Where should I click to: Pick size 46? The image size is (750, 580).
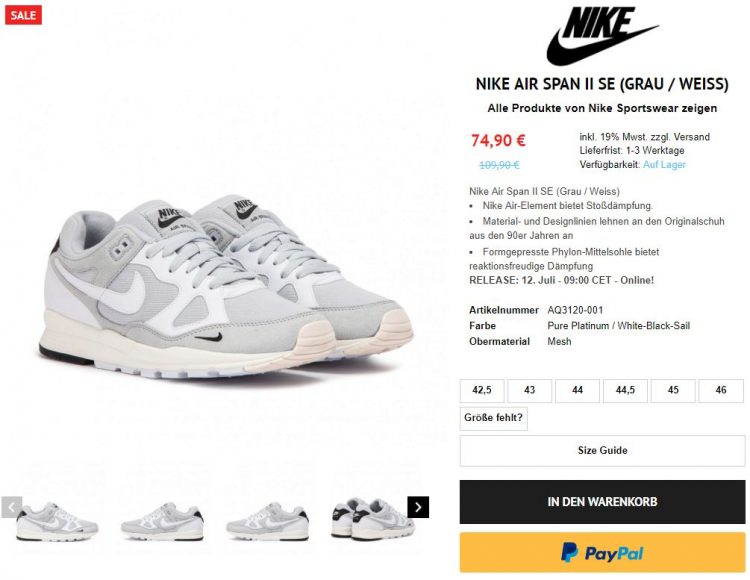pos(721,390)
